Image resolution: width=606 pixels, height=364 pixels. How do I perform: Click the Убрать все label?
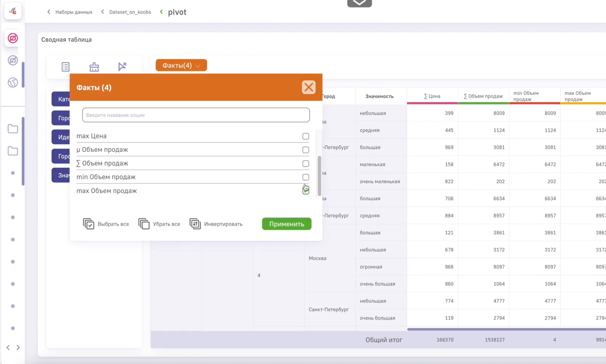(166, 224)
